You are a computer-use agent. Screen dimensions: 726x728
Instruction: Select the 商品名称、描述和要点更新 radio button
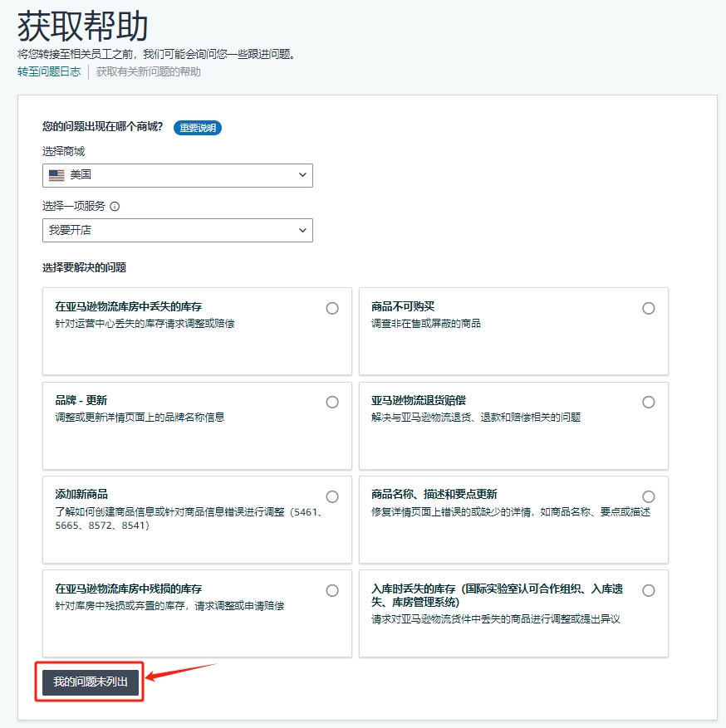(649, 496)
